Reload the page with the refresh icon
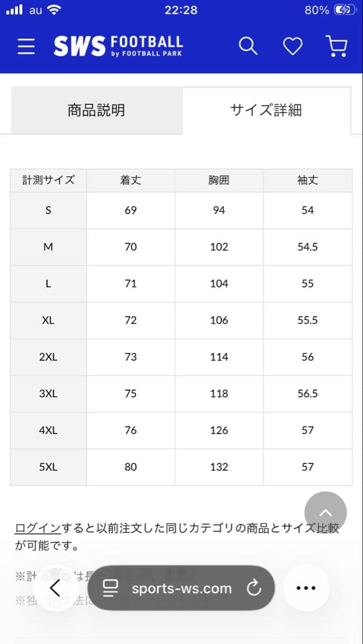This screenshot has height=644, width=363. pos(255,588)
